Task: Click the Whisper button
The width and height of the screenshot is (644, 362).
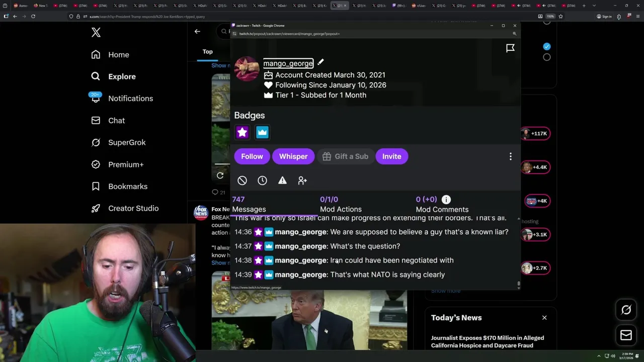Action: (x=293, y=156)
